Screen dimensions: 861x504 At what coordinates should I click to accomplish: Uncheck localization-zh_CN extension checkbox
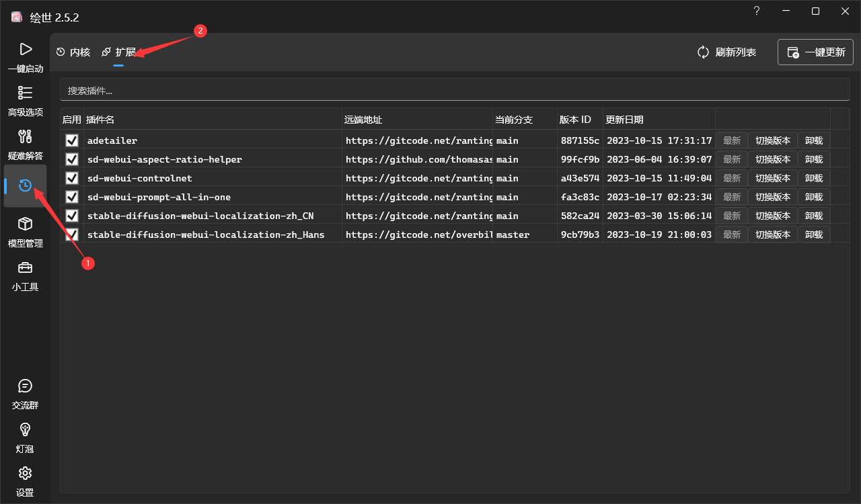click(72, 216)
